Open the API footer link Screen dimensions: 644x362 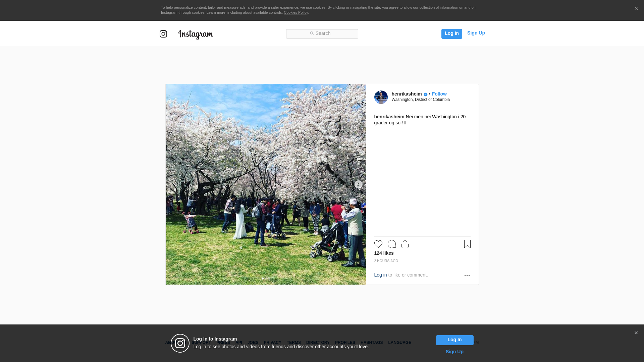(x=238, y=343)
